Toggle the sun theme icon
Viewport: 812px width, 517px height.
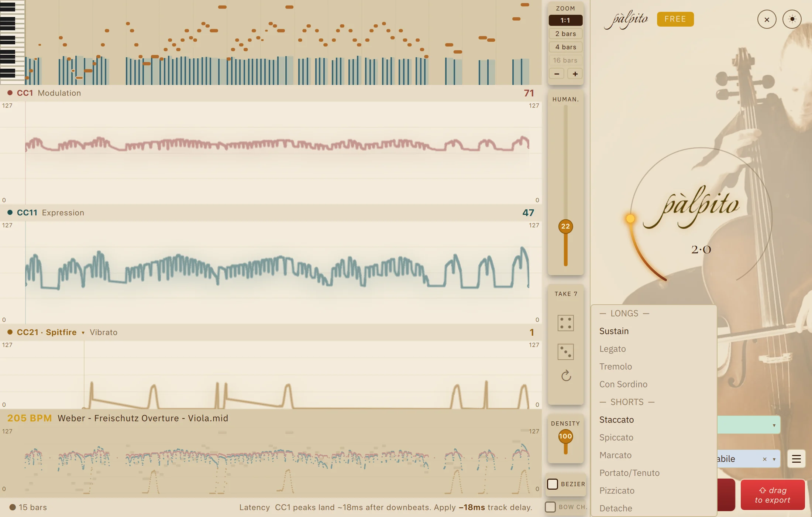(x=792, y=20)
